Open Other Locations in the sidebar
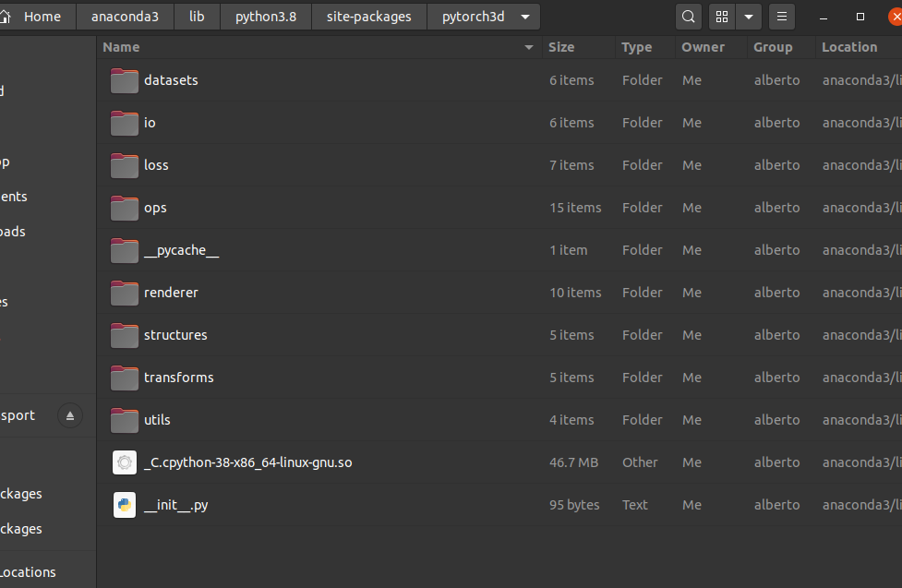 (x=29, y=571)
